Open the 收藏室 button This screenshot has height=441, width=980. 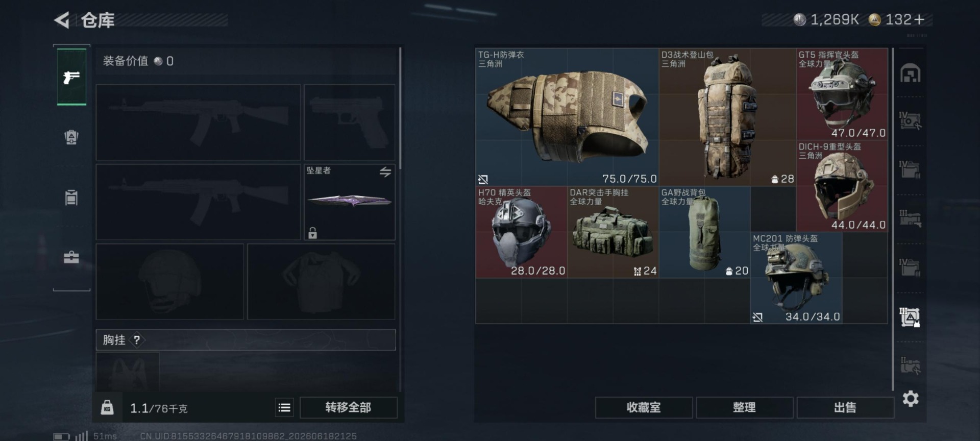coord(644,407)
